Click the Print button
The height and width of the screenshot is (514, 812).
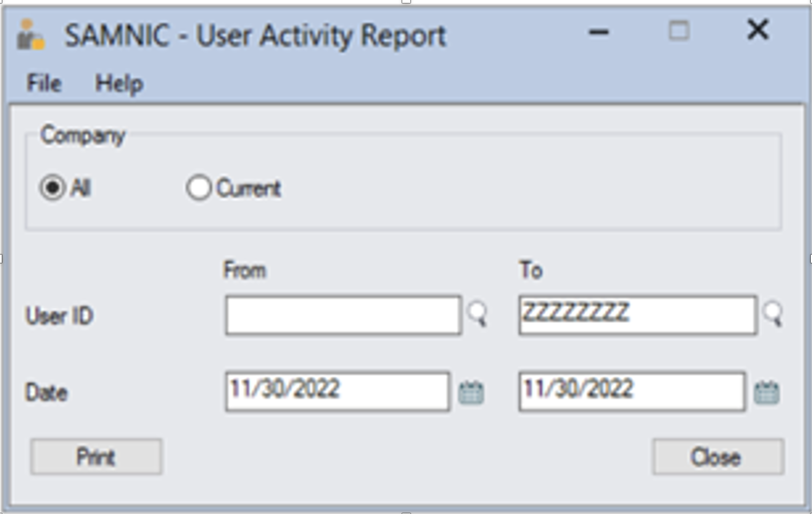96,456
